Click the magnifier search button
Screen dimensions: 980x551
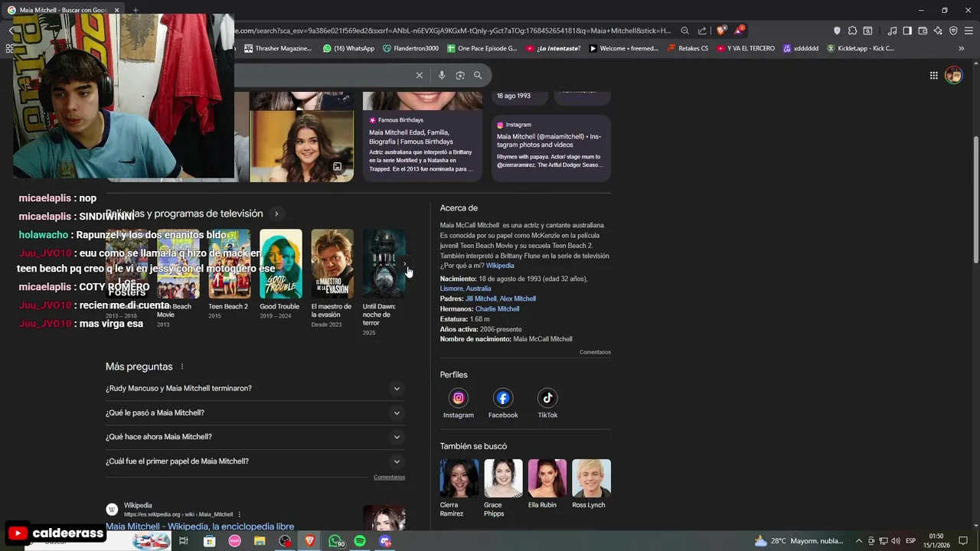[x=478, y=75]
